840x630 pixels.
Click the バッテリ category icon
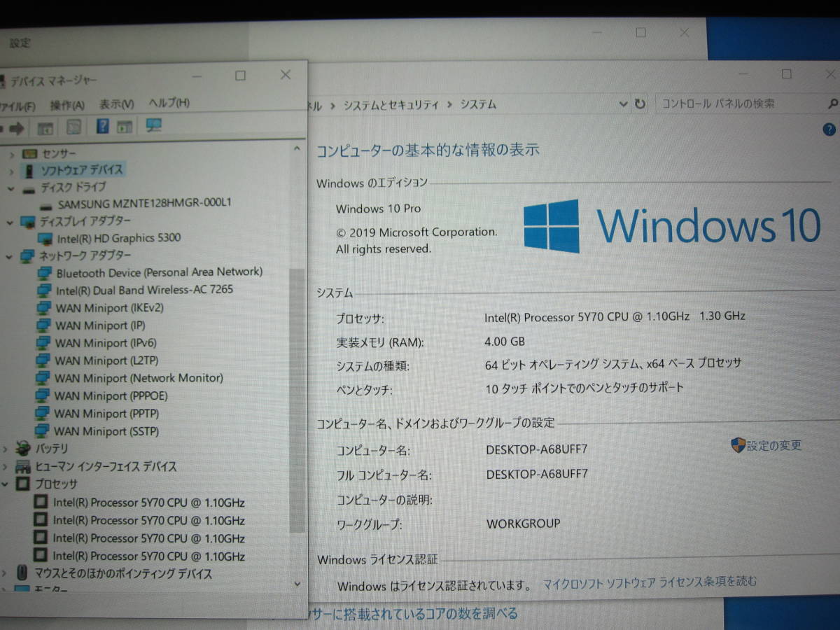pyautogui.click(x=24, y=449)
